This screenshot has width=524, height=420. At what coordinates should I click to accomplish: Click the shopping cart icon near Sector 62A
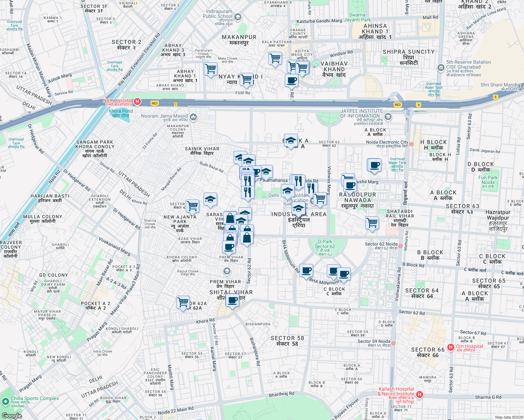[182, 301]
